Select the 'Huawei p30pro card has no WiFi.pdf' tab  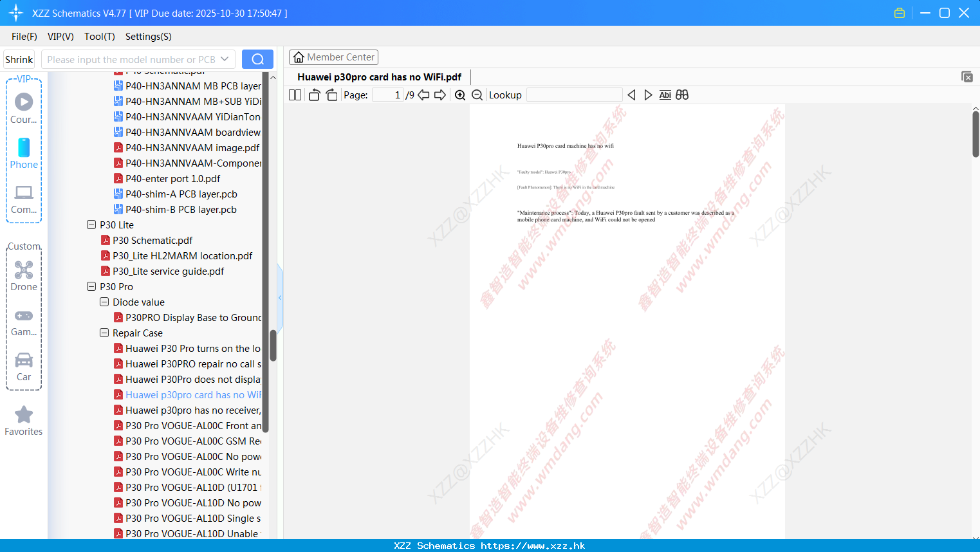click(380, 77)
